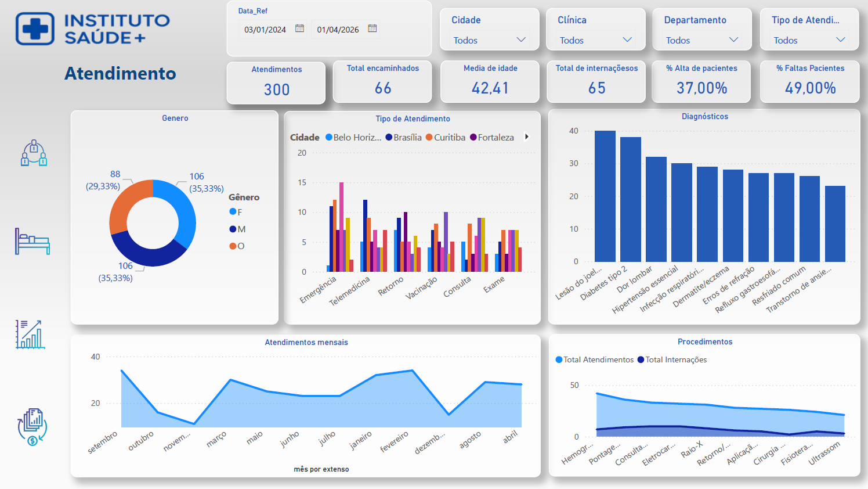Select the patient attendance icon in the sidebar
Screen dimensions: 868x489
coord(32,153)
